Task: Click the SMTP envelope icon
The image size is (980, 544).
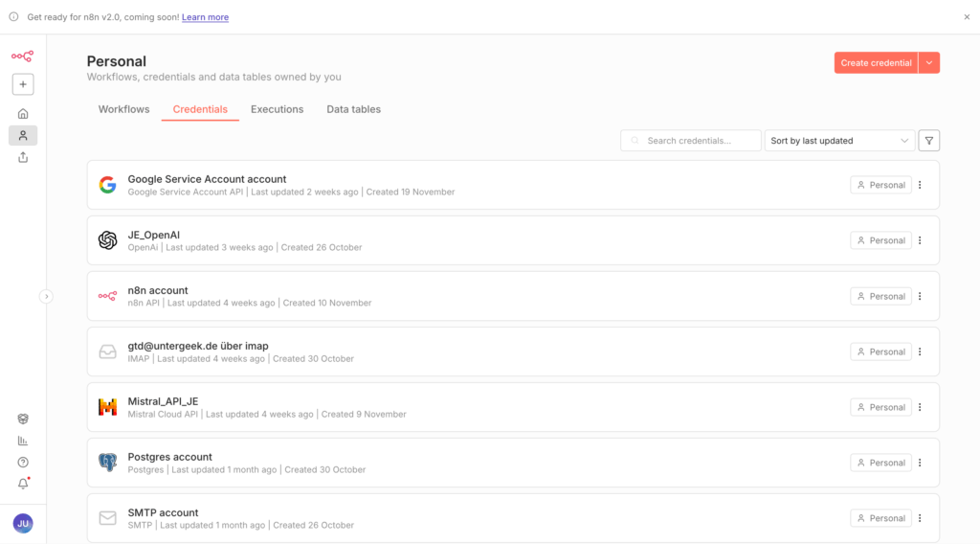Action: (x=107, y=518)
